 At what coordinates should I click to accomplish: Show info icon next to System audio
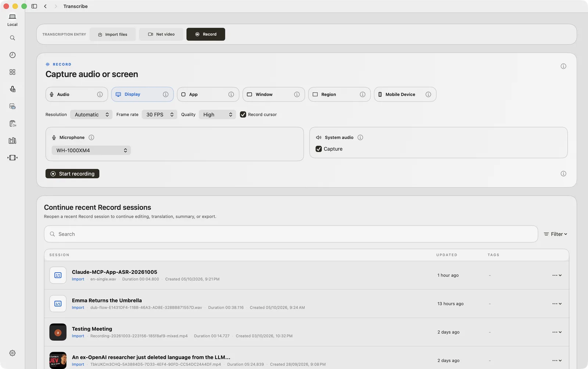click(361, 138)
